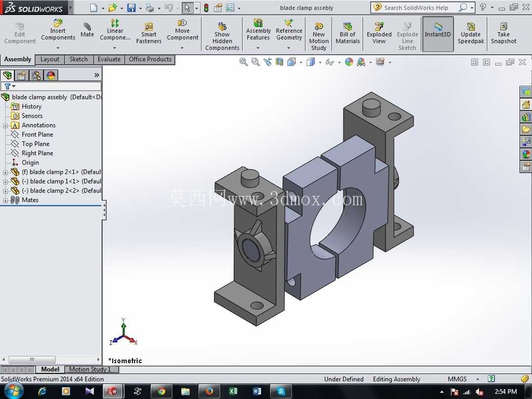Switch to the Assembly tab

(18, 59)
